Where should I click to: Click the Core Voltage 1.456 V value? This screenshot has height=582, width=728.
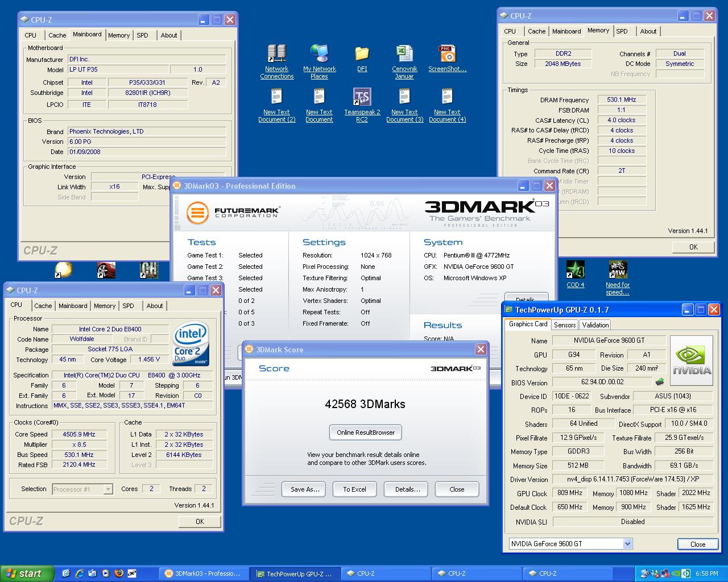pos(149,360)
